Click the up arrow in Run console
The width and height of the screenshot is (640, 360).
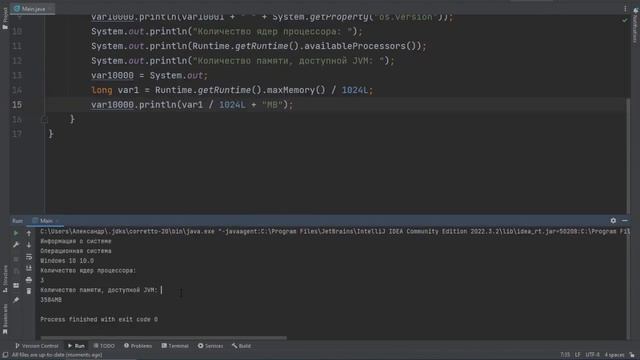coord(29,233)
